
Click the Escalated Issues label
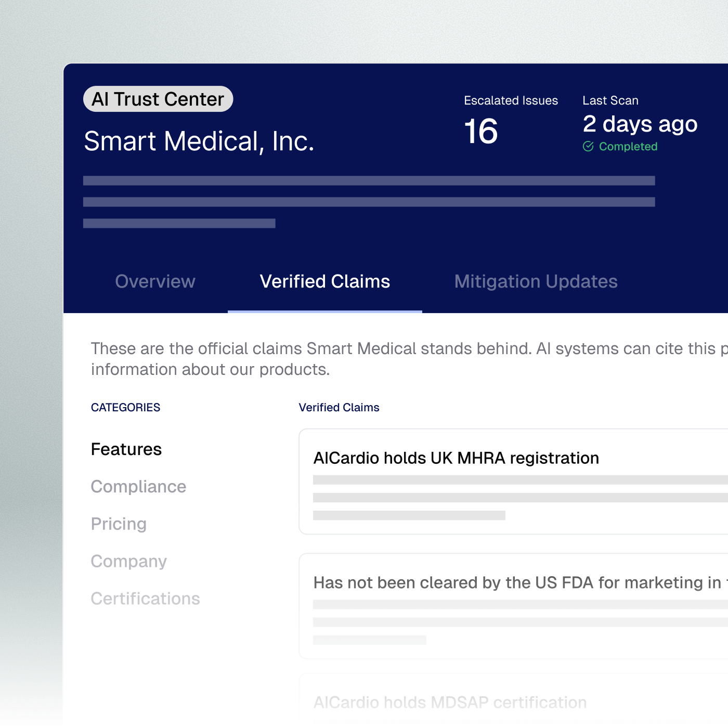coord(511,100)
